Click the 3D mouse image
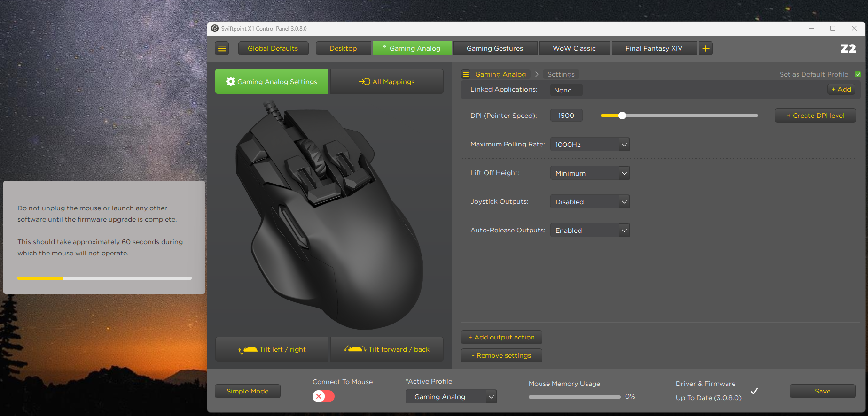Image resolution: width=868 pixels, height=416 pixels. click(x=329, y=215)
